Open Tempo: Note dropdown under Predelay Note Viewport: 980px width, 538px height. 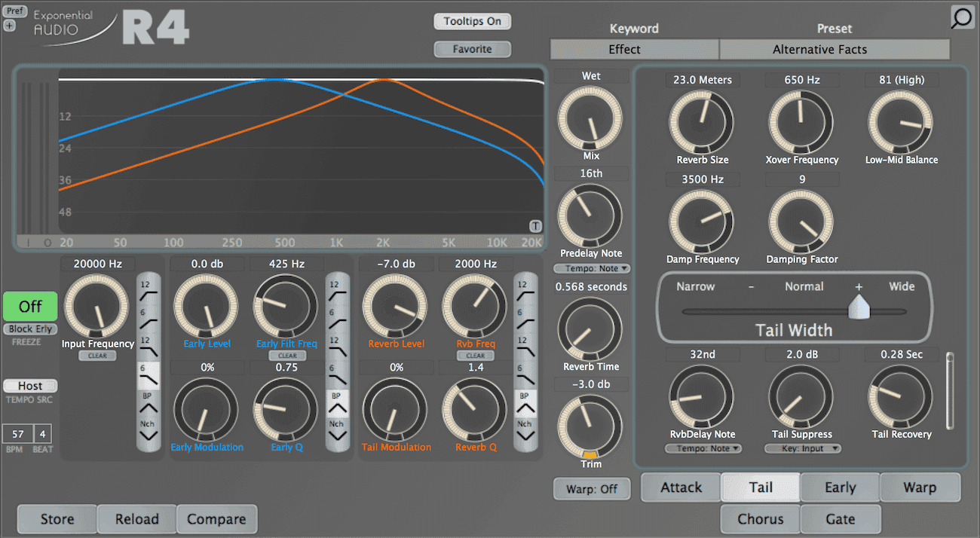(x=592, y=268)
